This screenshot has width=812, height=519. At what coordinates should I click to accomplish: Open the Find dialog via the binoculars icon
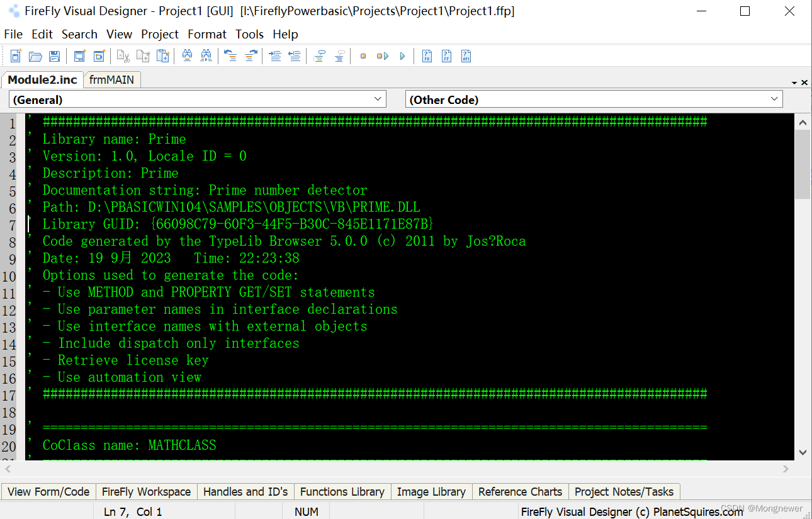pos(187,56)
